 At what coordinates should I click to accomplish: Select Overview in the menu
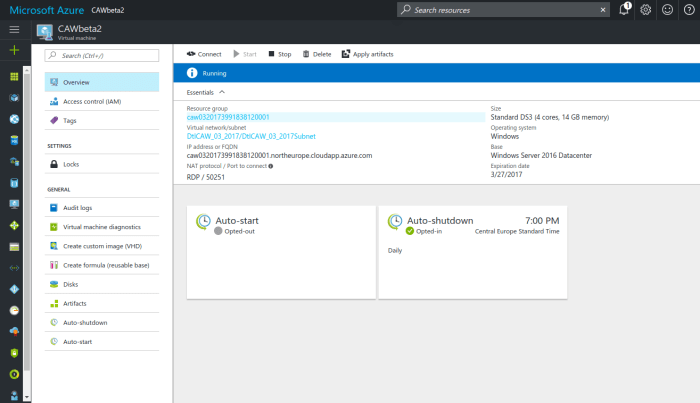point(102,82)
